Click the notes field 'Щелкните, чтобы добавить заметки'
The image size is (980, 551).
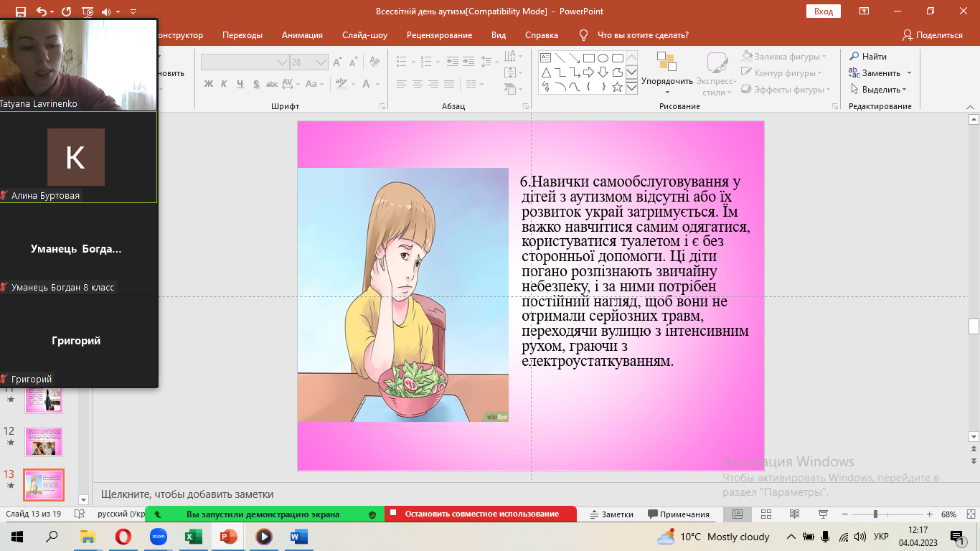click(187, 494)
